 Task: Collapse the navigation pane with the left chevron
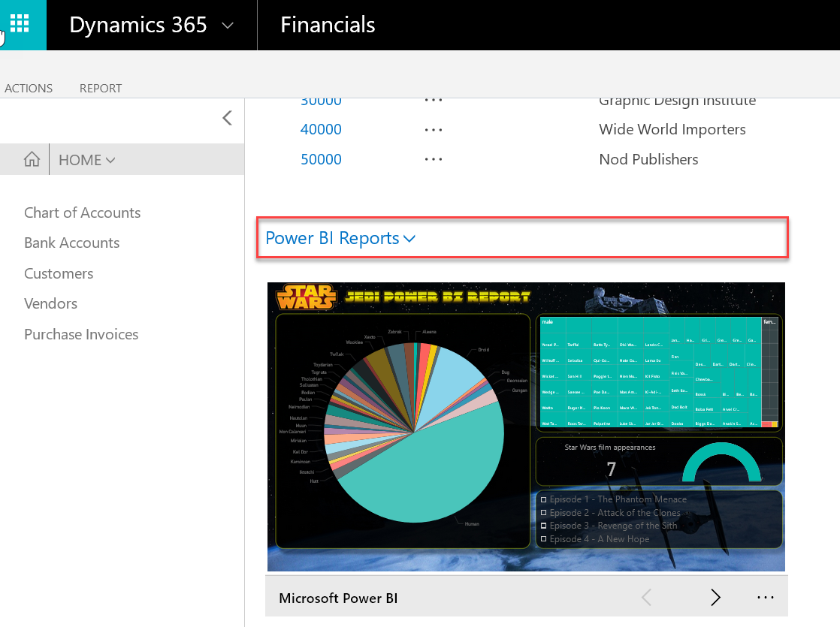tap(227, 118)
